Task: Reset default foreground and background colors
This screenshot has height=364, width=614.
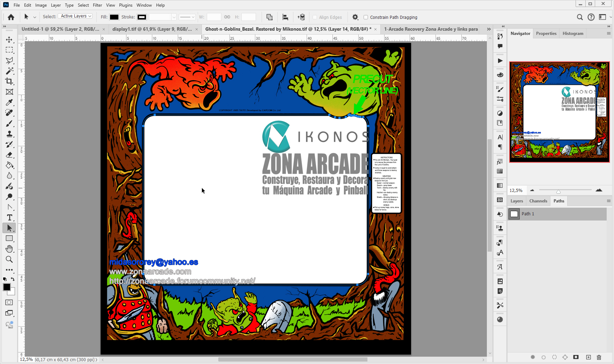Action: (5, 279)
